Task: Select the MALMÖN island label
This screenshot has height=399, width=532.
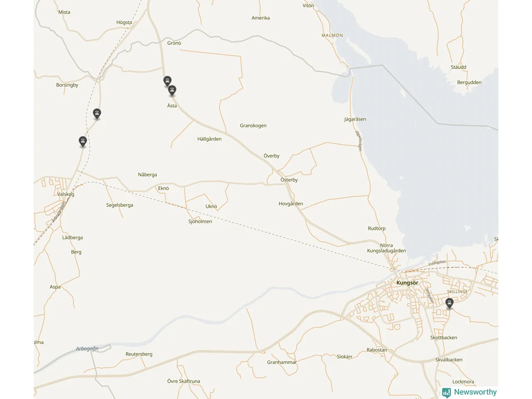Action: (332, 35)
